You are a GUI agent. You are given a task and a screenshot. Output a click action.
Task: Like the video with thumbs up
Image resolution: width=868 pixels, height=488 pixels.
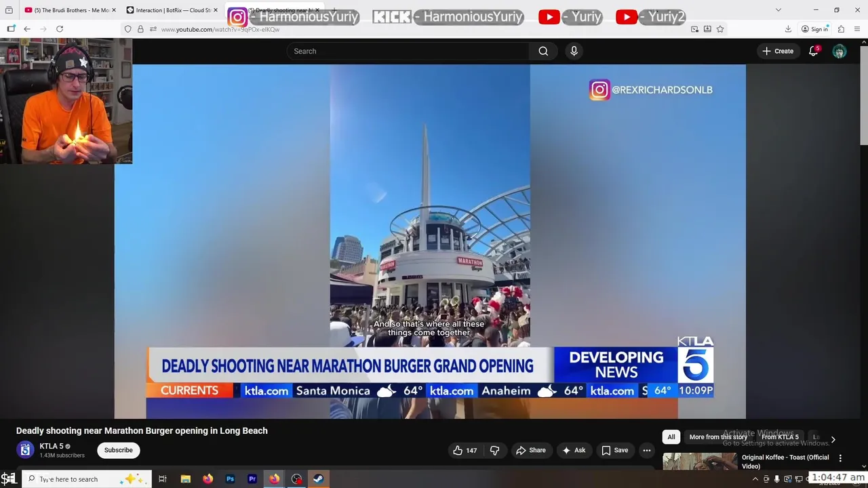pyautogui.click(x=465, y=450)
